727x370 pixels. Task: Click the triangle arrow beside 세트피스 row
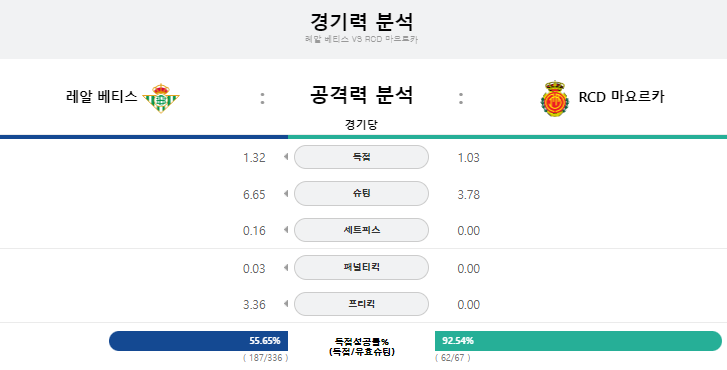click(x=286, y=230)
